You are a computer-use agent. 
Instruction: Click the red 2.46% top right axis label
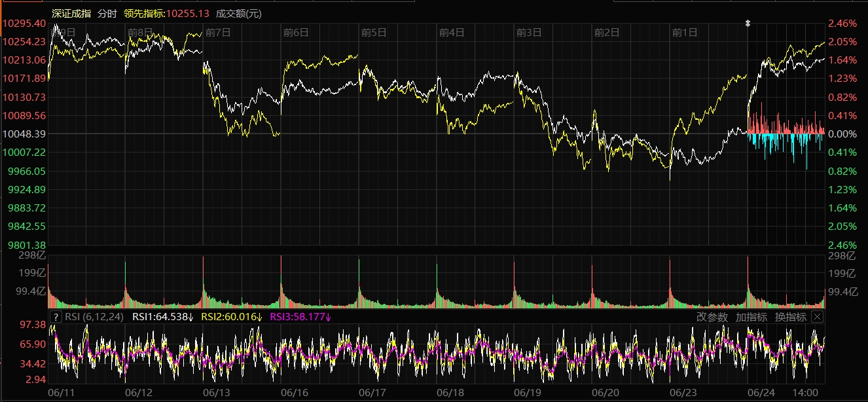842,23
